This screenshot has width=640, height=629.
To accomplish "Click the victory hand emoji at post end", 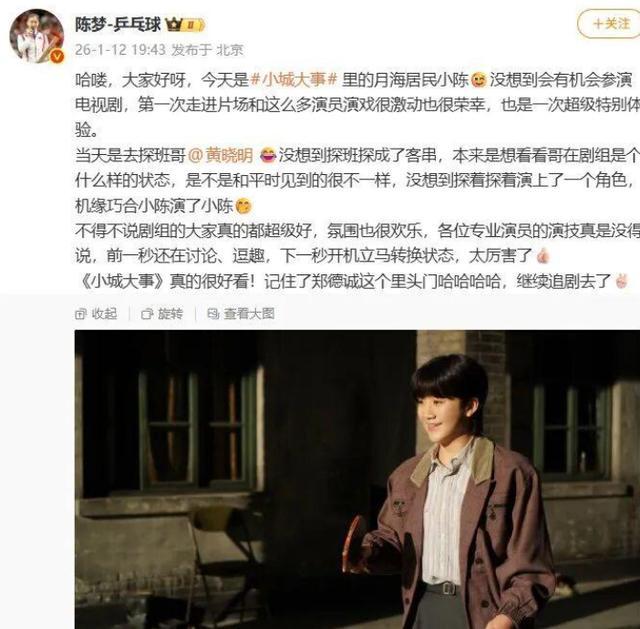I will 621,281.
